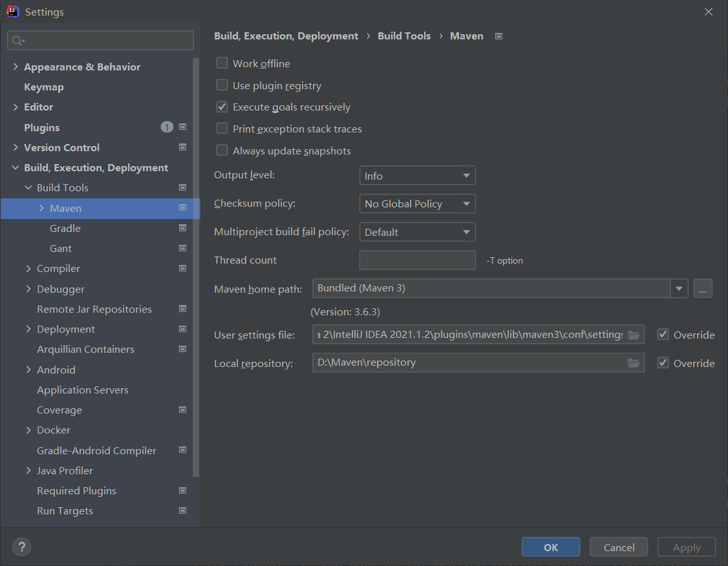Click the project-level icon beside Gant
Image resolution: width=728 pixels, height=566 pixels.
pyautogui.click(x=182, y=248)
